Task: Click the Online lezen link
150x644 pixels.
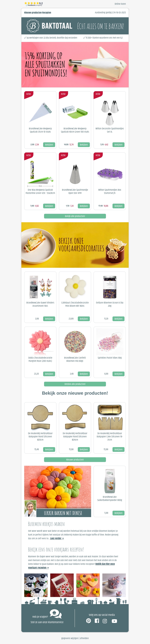Action: point(120,4)
